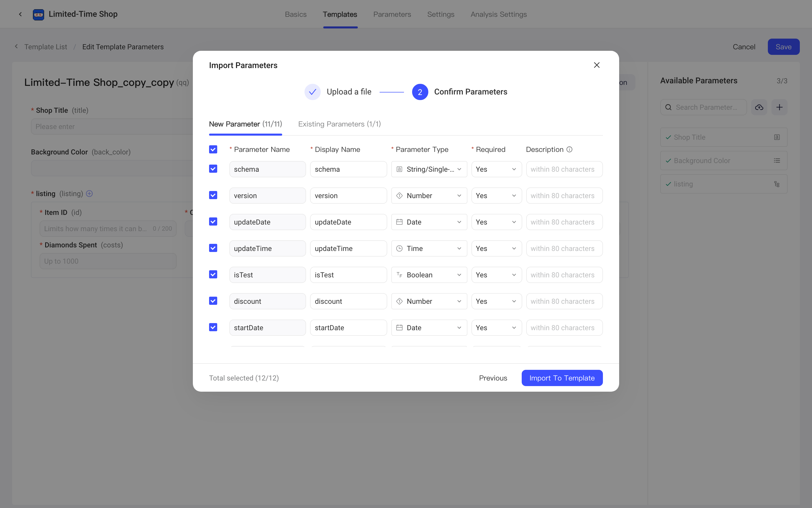Uncheck the updateDate row checkbox
The image size is (812, 508).
(x=213, y=222)
